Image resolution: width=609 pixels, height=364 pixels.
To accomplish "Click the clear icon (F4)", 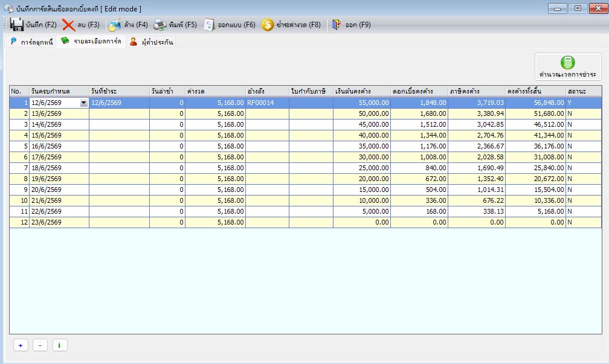I will click(x=115, y=25).
